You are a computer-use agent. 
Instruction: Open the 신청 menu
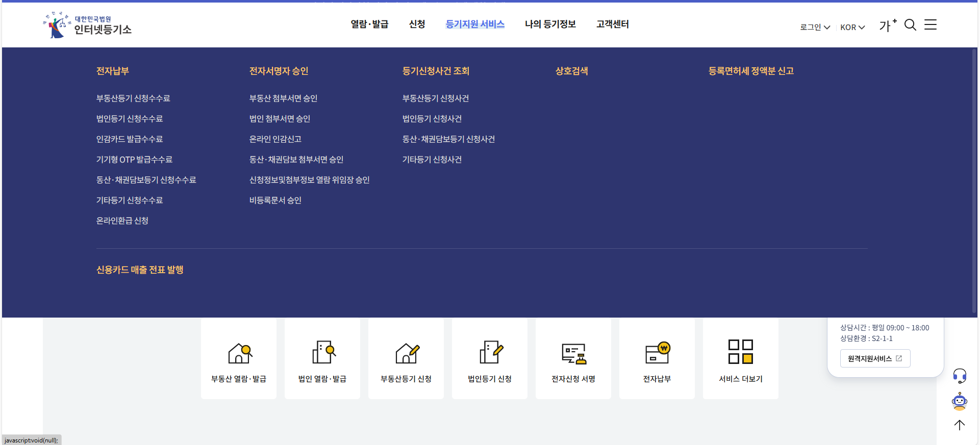tap(417, 24)
